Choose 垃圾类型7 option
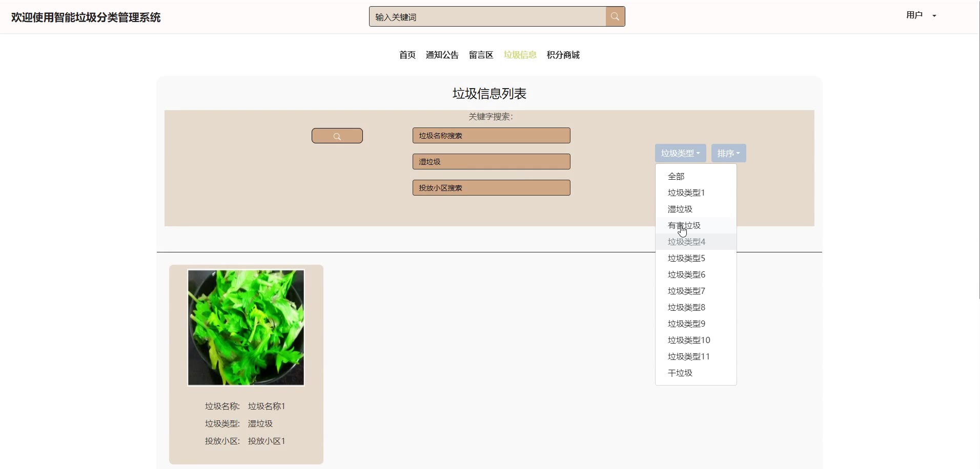The height and width of the screenshot is (469, 980). 696,291
